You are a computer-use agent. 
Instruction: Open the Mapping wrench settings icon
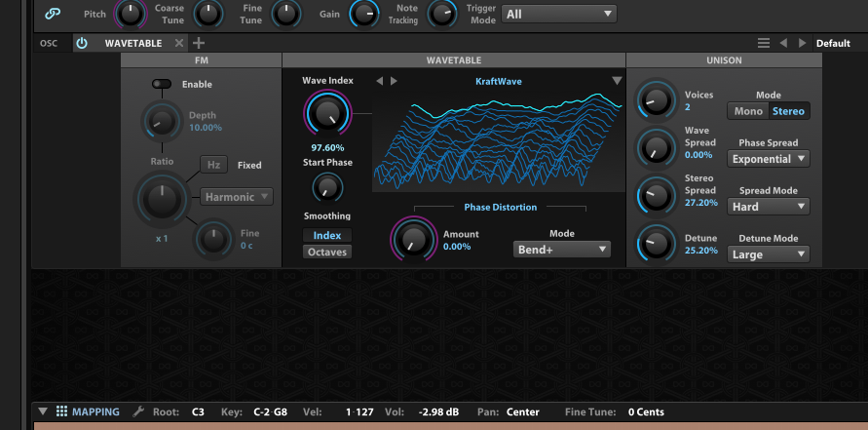click(138, 411)
